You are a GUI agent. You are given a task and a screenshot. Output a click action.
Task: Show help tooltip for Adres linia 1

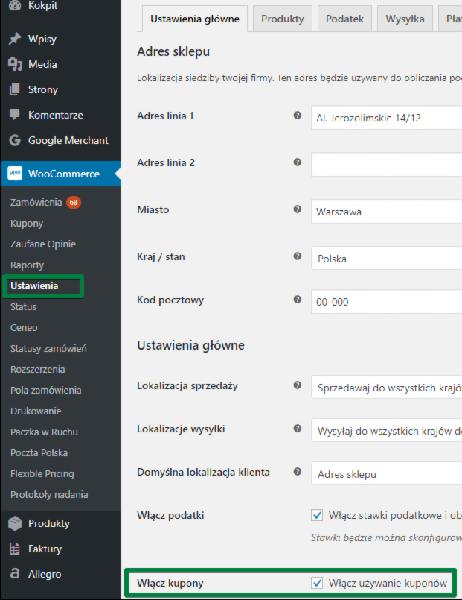297,115
